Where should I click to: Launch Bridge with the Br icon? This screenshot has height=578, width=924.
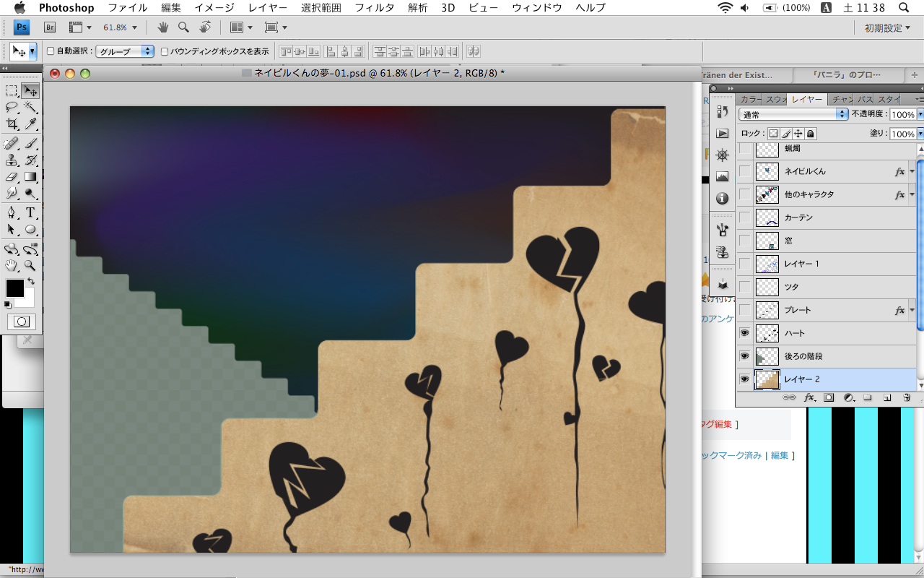(50, 27)
